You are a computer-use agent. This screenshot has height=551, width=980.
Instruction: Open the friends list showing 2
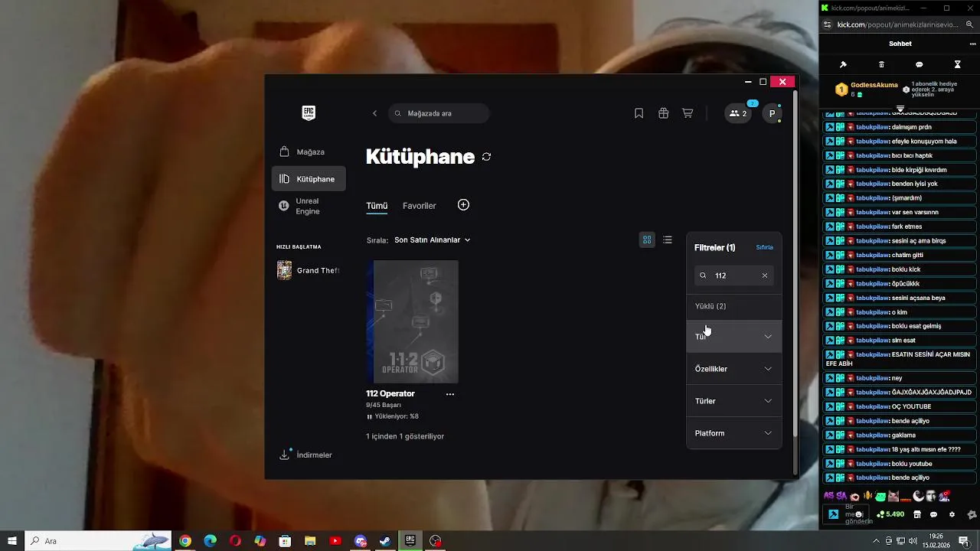[x=738, y=113]
